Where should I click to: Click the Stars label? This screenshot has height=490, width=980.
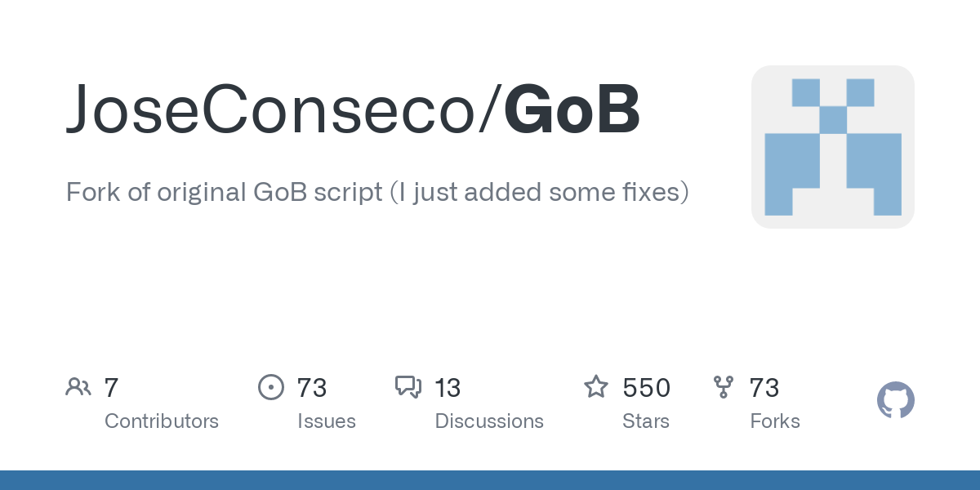[646, 421]
